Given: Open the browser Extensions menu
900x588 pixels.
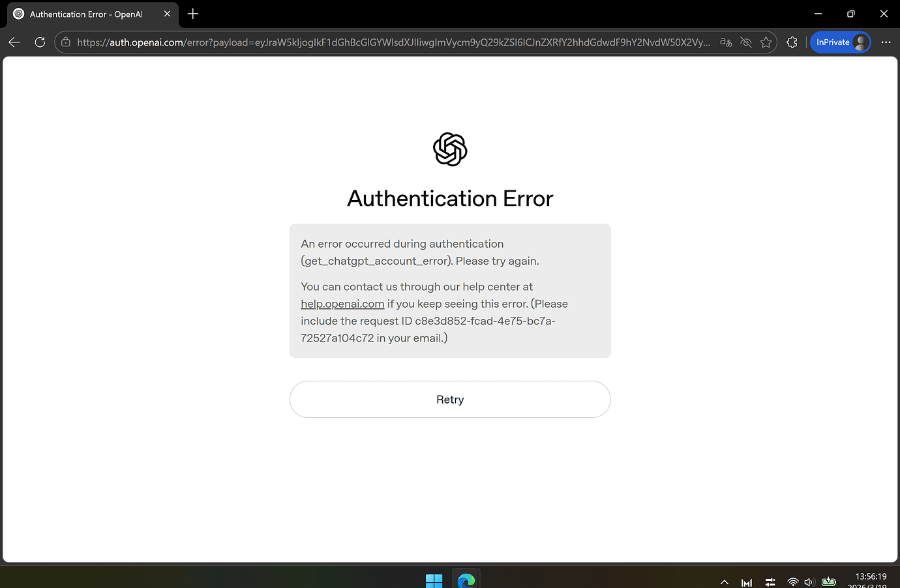Looking at the screenshot, I should tap(792, 42).
